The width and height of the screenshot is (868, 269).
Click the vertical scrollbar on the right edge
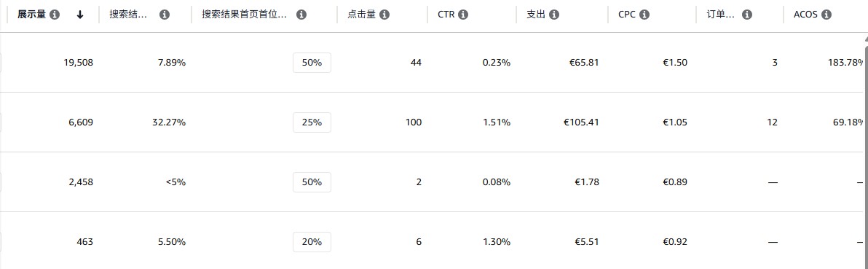click(x=864, y=149)
